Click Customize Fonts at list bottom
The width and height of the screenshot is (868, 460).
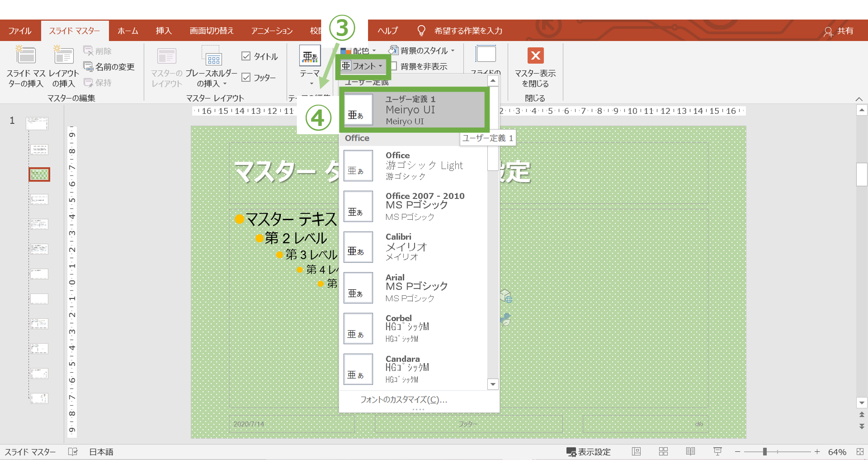point(403,400)
